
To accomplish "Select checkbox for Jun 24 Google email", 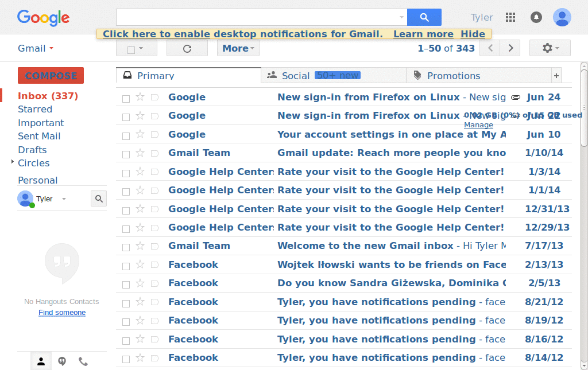I will coord(126,99).
